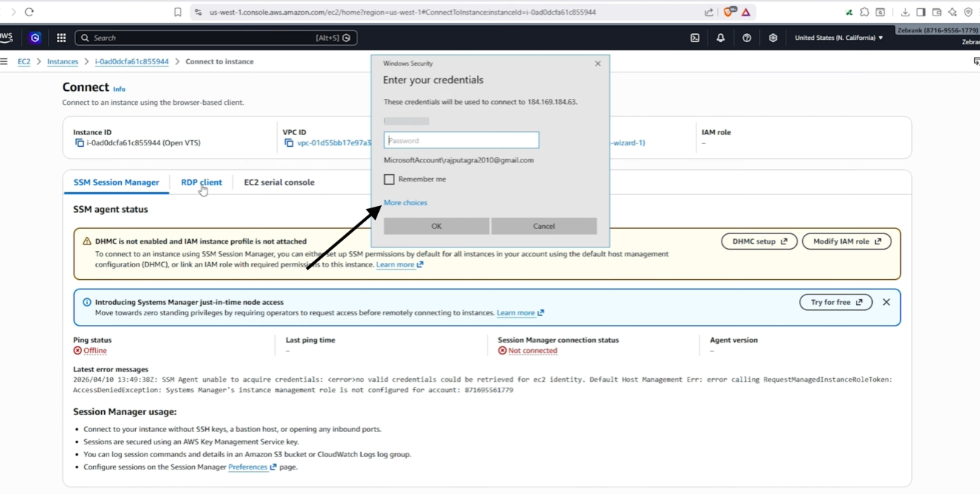Open the browser extensions puzzle icon
The height and width of the screenshot is (494, 980).
865,12
